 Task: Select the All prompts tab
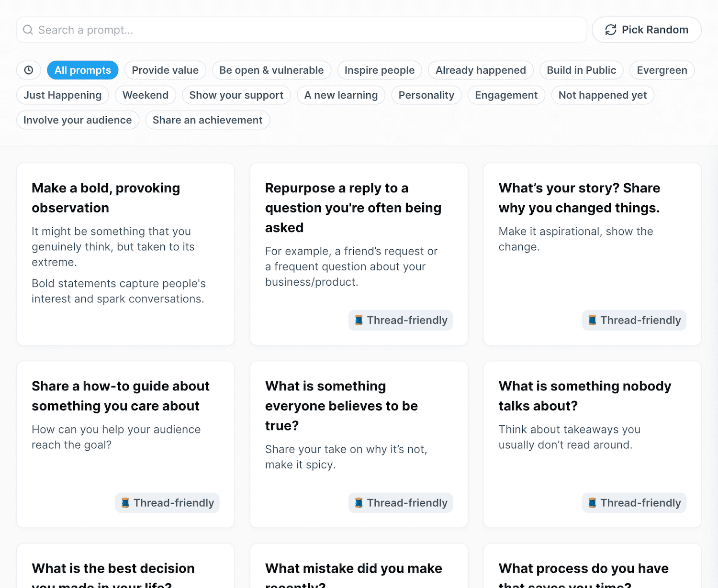pos(82,70)
